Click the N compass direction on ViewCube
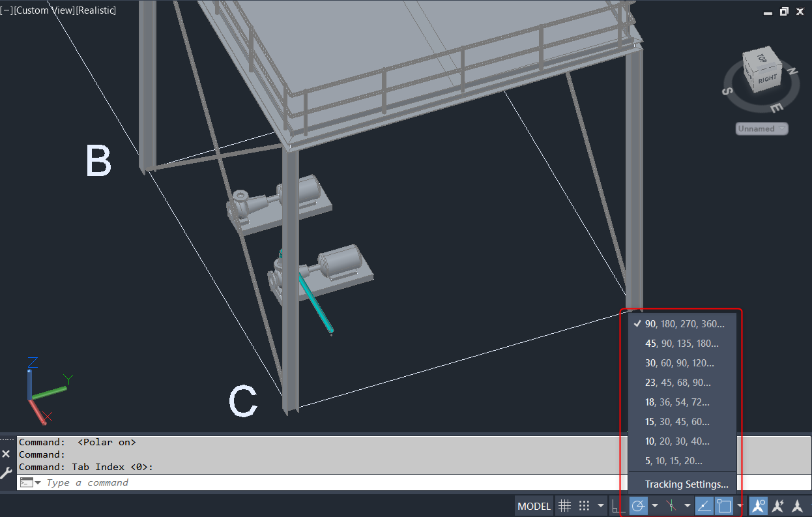Screen dimensions: 812x517 coord(792,72)
